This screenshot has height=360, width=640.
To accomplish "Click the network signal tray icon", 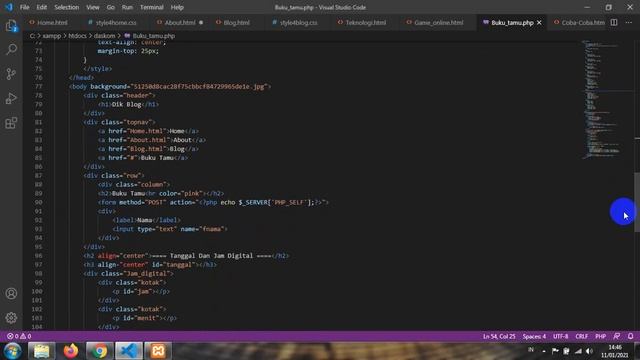I will pos(578,351).
